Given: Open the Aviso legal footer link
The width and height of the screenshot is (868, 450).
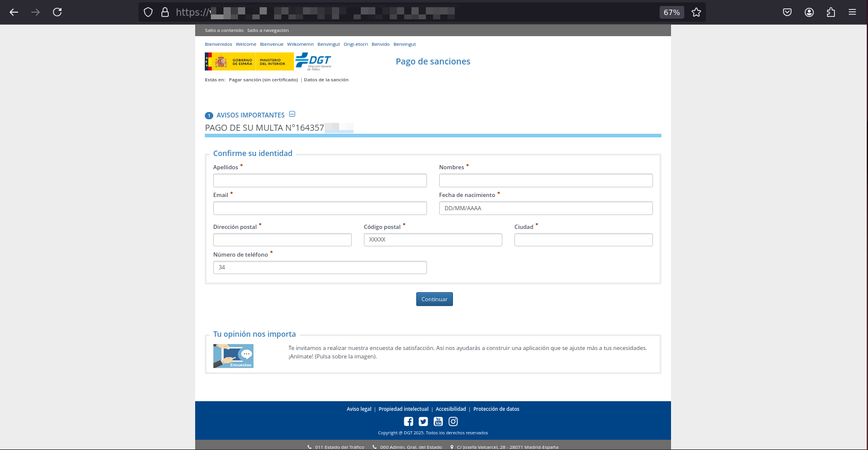Looking at the screenshot, I should click(x=359, y=409).
